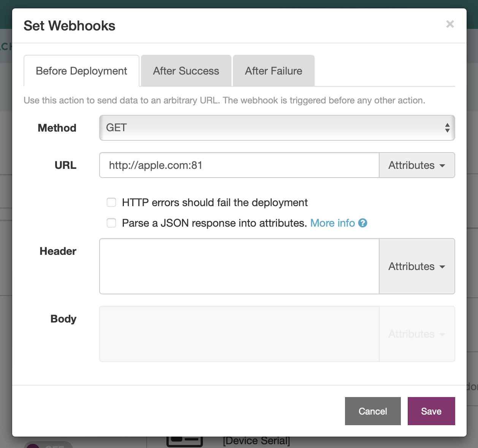Check Parse a JSON response into attributes
Image resolution: width=478 pixels, height=448 pixels.
click(111, 223)
